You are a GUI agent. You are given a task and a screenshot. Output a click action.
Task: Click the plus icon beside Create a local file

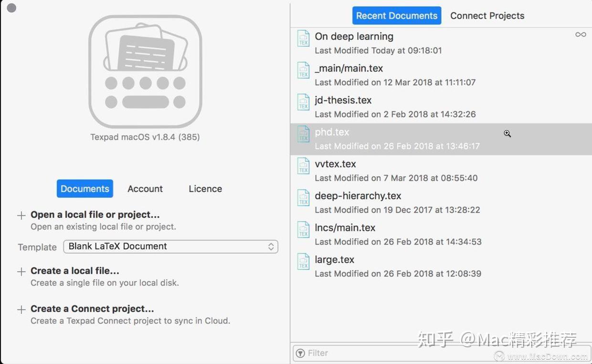click(x=21, y=271)
